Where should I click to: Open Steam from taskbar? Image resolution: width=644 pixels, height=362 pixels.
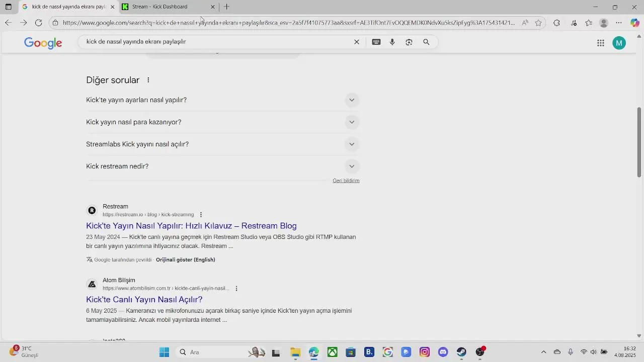point(461,352)
